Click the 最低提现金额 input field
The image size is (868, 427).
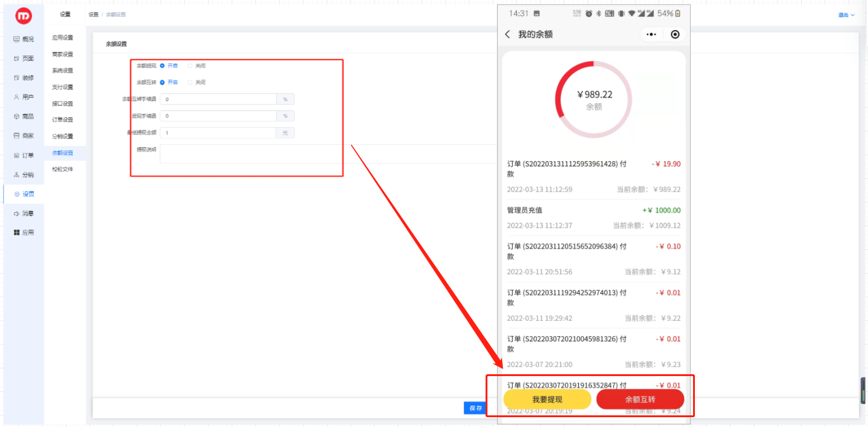click(x=218, y=133)
